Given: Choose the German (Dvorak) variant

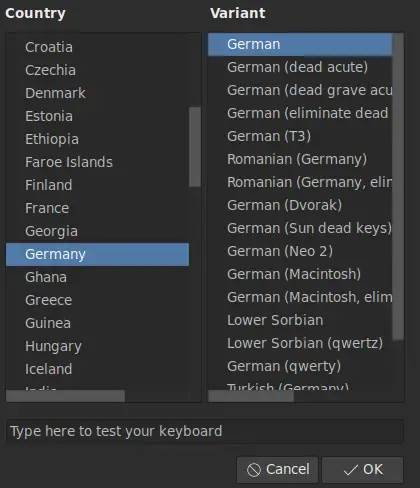Looking at the screenshot, I should click(300, 205).
